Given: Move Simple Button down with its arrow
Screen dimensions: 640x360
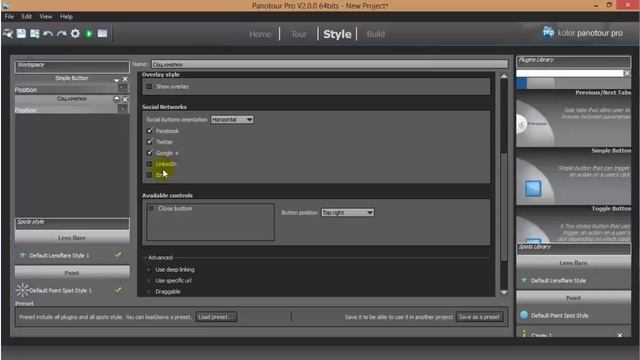Looking at the screenshot, I should (x=117, y=80).
